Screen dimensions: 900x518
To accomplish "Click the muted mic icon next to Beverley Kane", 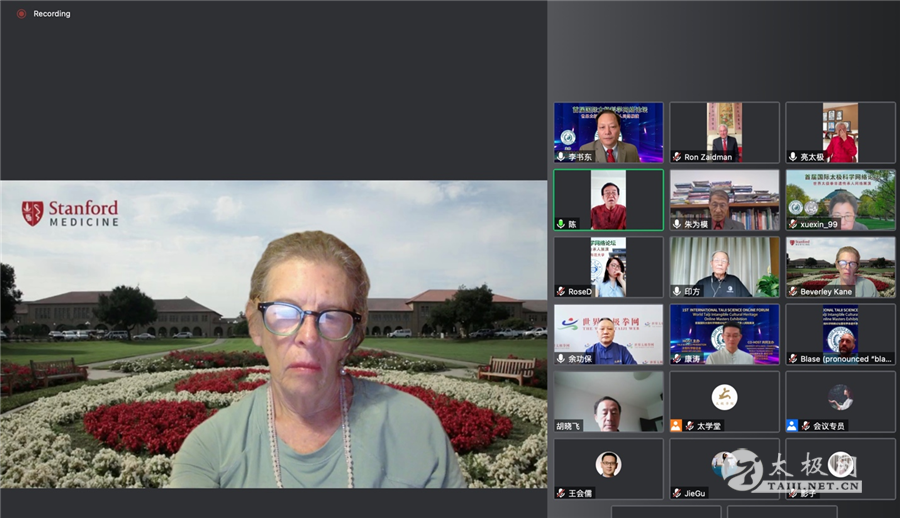I will pyautogui.click(x=793, y=291).
